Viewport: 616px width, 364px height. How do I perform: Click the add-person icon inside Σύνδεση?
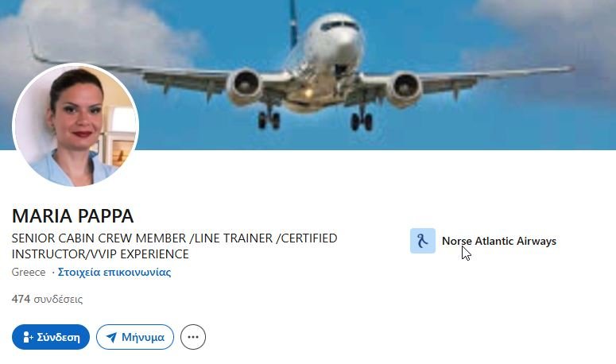[28, 337]
